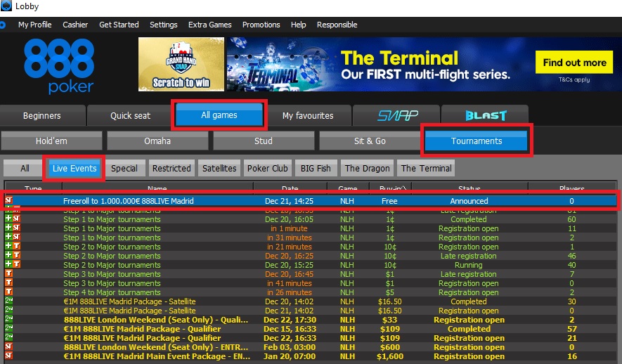The height and width of the screenshot is (364, 622).
Task: Open the Get Started menu
Action: click(119, 25)
